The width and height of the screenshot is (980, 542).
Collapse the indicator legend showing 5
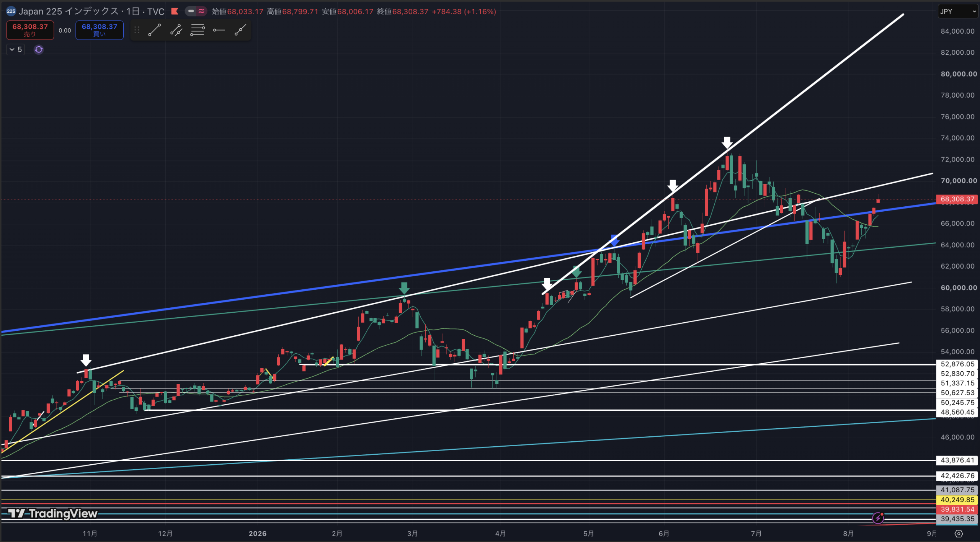(x=16, y=49)
